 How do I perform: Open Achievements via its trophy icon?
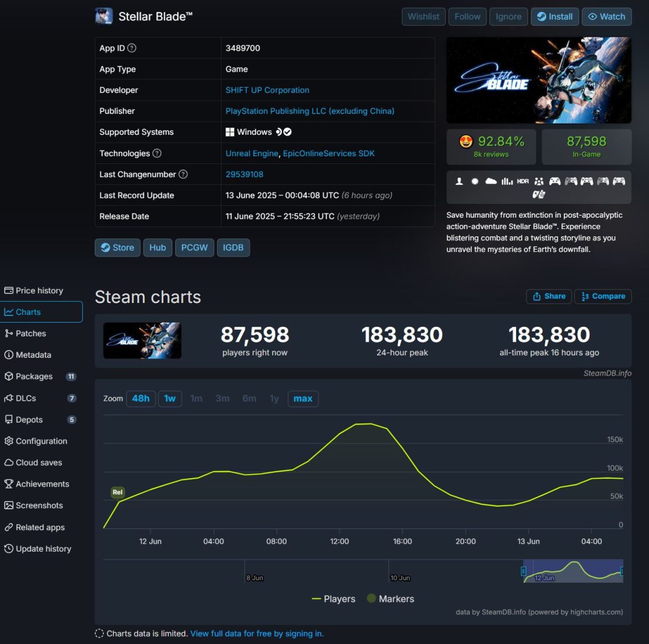pyautogui.click(x=9, y=484)
